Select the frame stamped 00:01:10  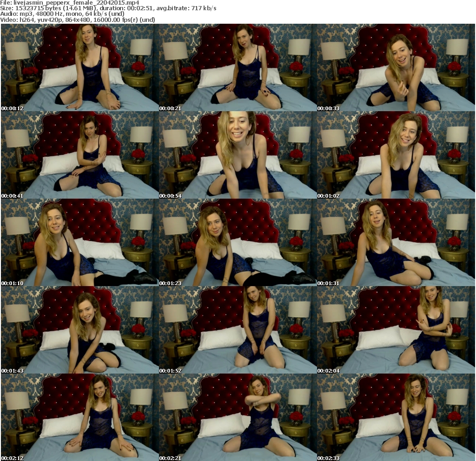pyautogui.click(x=79, y=242)
